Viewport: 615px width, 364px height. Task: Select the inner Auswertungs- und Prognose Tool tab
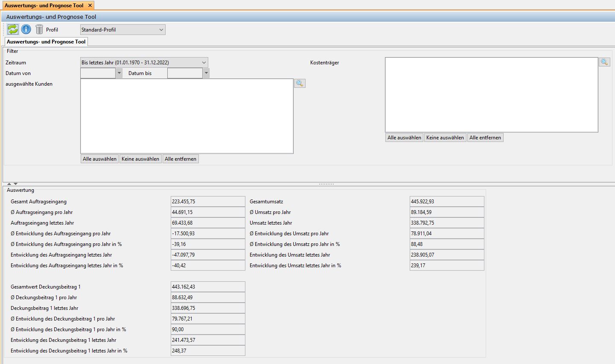(45, 41)
